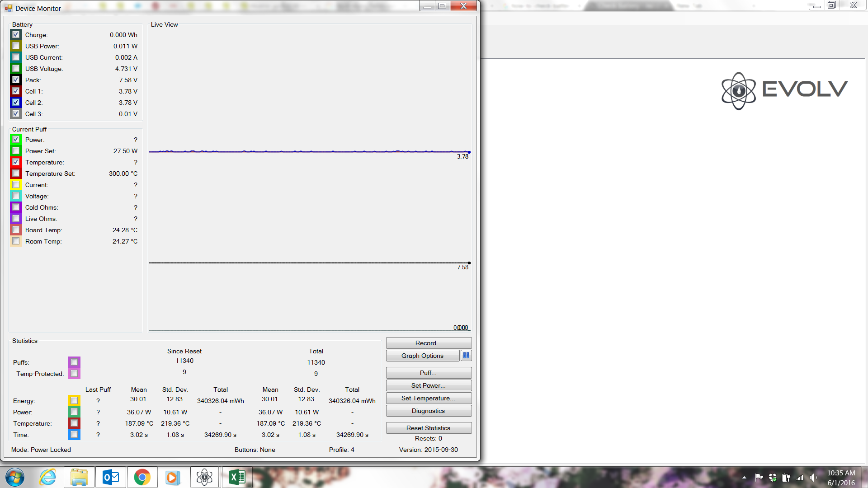
Task: Open Outlook from the taskbar
Action: tap(111, 477)
